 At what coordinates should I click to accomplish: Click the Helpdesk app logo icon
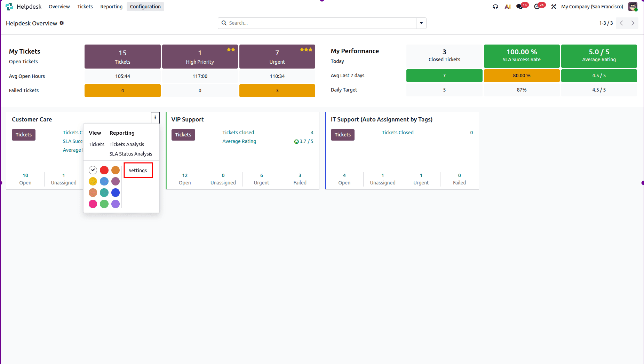click(x=9, y=7)
